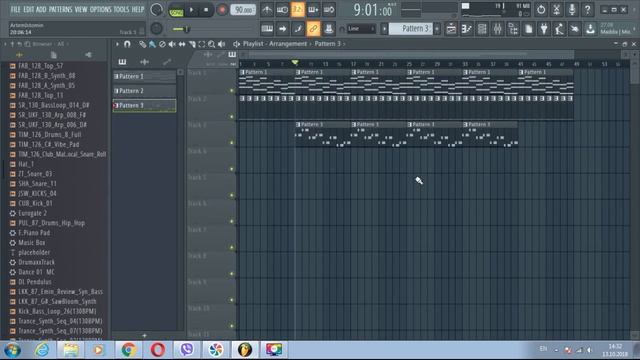Open the Piano roll view icon
Image resolution: width=640 pixels, height=360 pixels.
[x=467, y=29]
